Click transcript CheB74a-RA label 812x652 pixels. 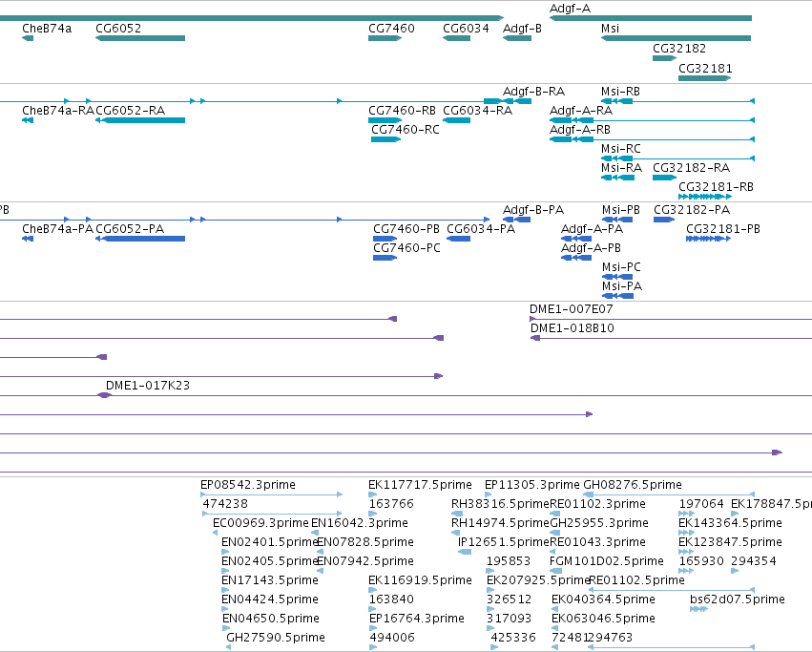click(x=58, y=111)
